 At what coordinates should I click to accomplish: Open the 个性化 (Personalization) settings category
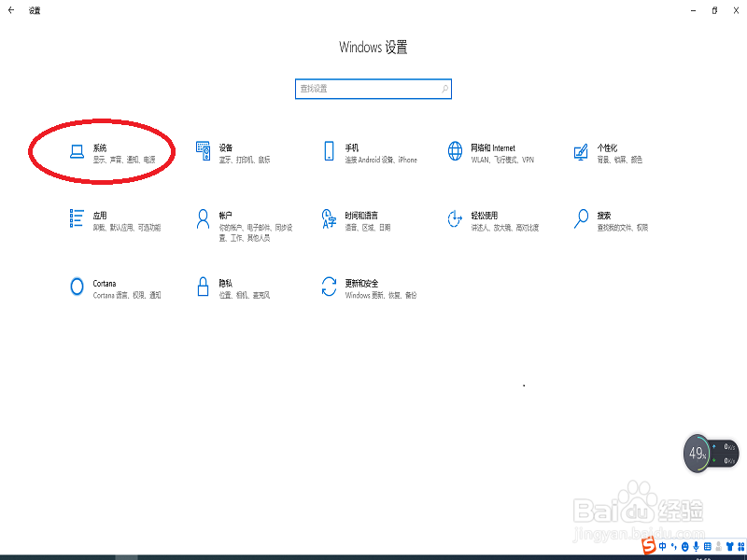click(608, 153)
